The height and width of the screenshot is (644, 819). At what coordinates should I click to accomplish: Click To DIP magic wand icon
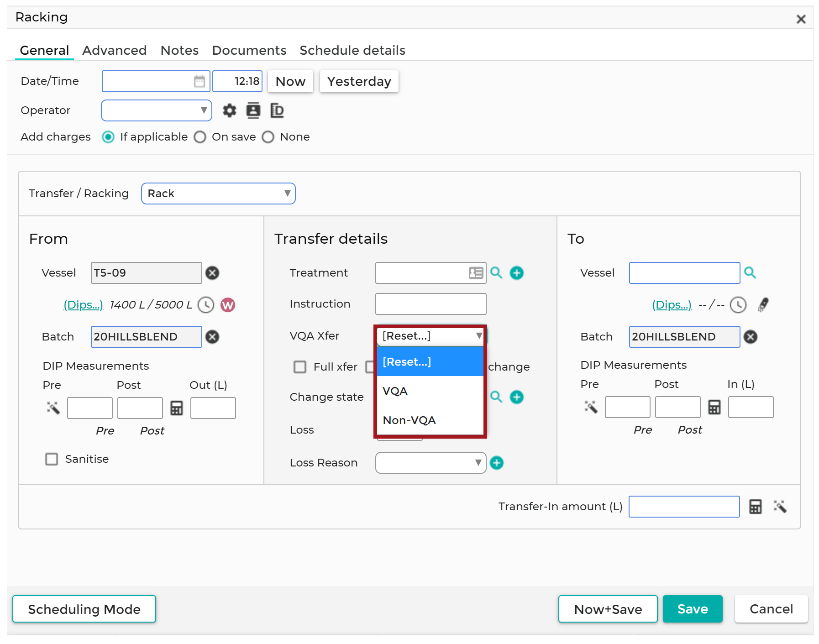[591, 407]
